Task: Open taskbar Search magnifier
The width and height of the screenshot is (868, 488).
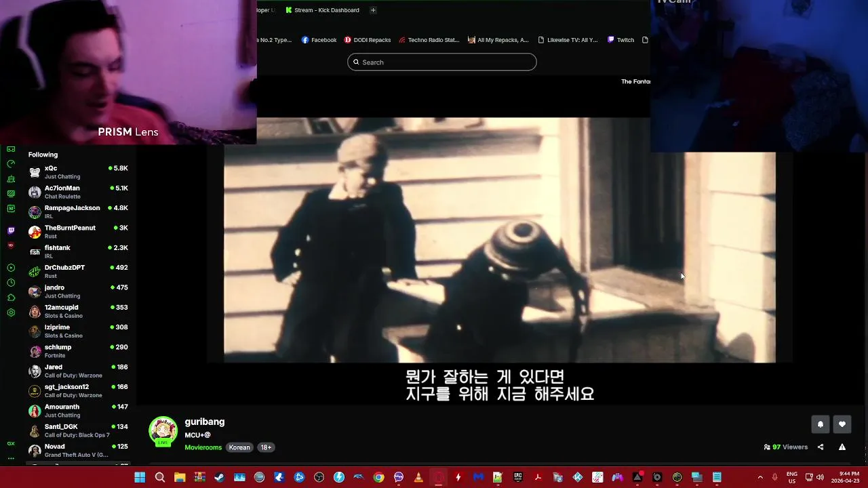Action: [159, 477]
